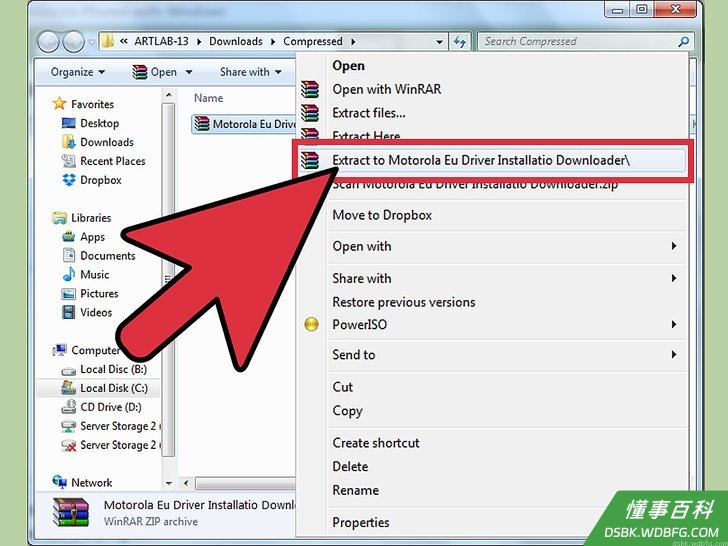The height and width of the screenshot is (546, 728).
Task: Click the Open button in toolbar
Action: [x=155, y=72]
